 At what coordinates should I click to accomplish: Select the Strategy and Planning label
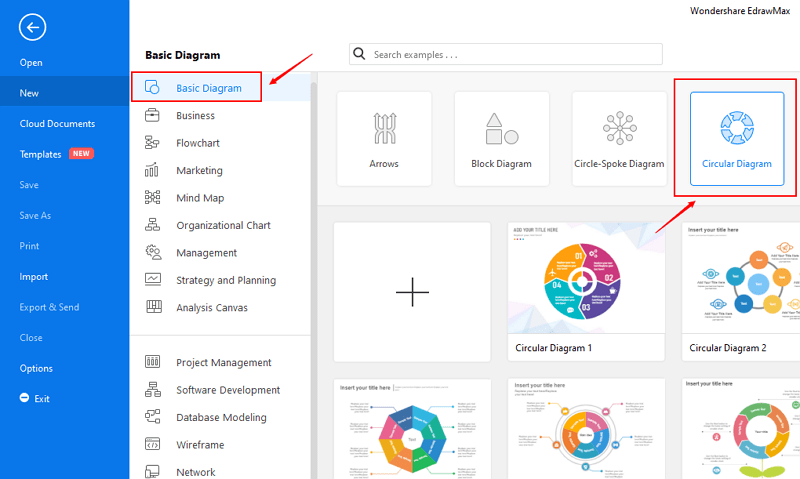[x=226, y=280]
